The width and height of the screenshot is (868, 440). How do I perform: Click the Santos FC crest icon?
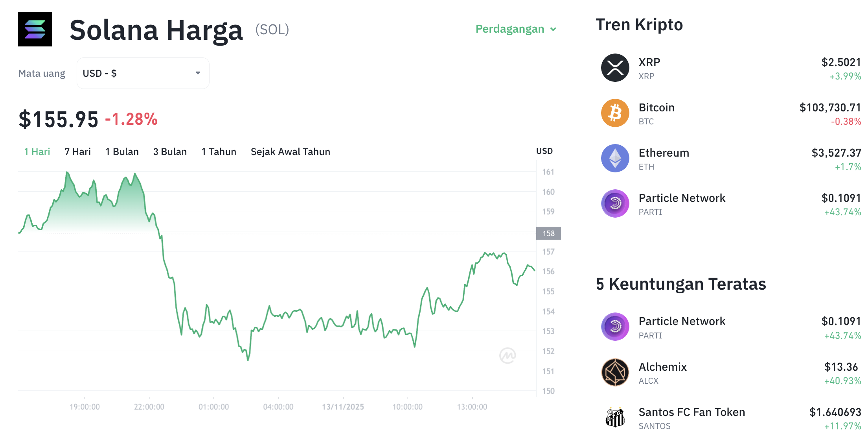point(615,418)
